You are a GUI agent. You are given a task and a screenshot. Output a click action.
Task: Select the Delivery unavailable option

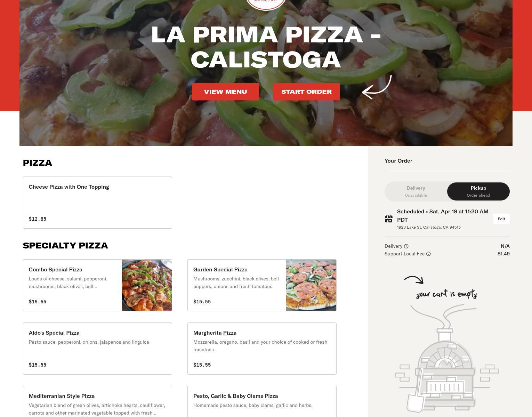tap(416, 191)
